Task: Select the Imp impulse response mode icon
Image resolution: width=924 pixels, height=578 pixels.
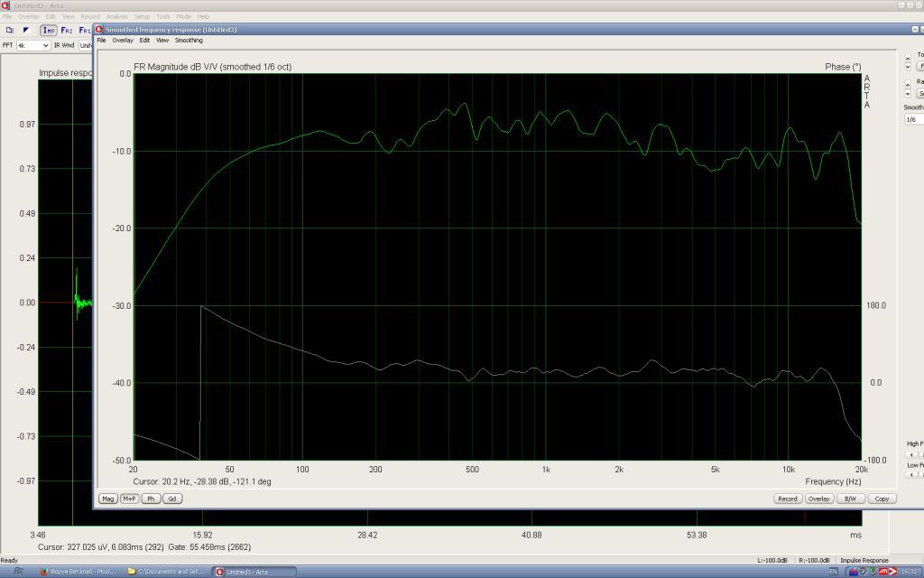Action: [x=49, y=30]
